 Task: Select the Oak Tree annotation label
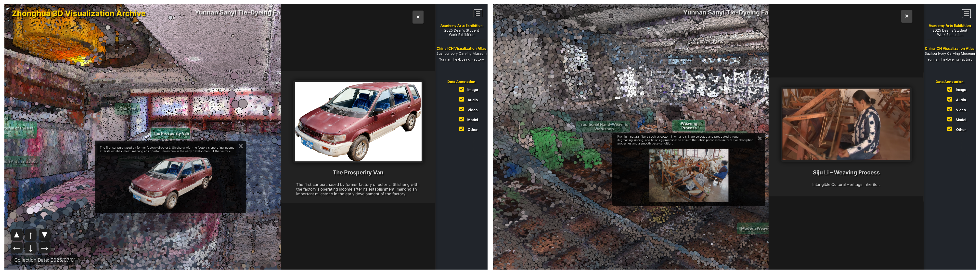(128, 109)
